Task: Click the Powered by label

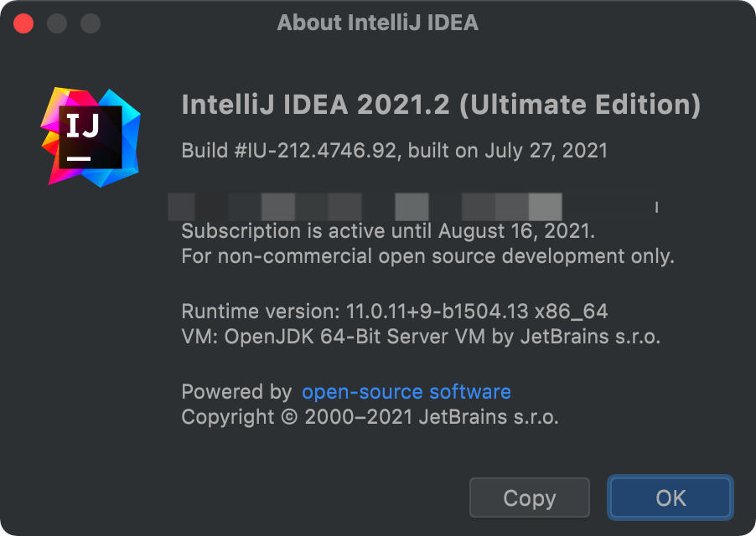Action: [x=236, y=392]
